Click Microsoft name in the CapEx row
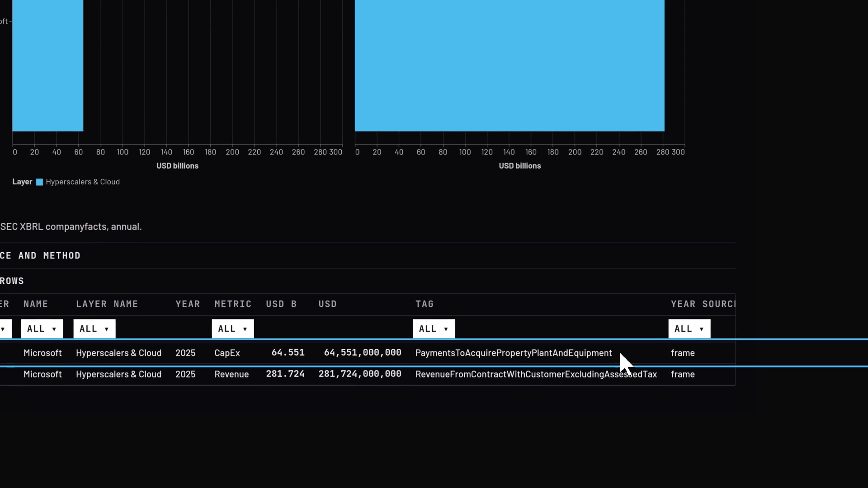The image size is (868, 488). [42, 353]
